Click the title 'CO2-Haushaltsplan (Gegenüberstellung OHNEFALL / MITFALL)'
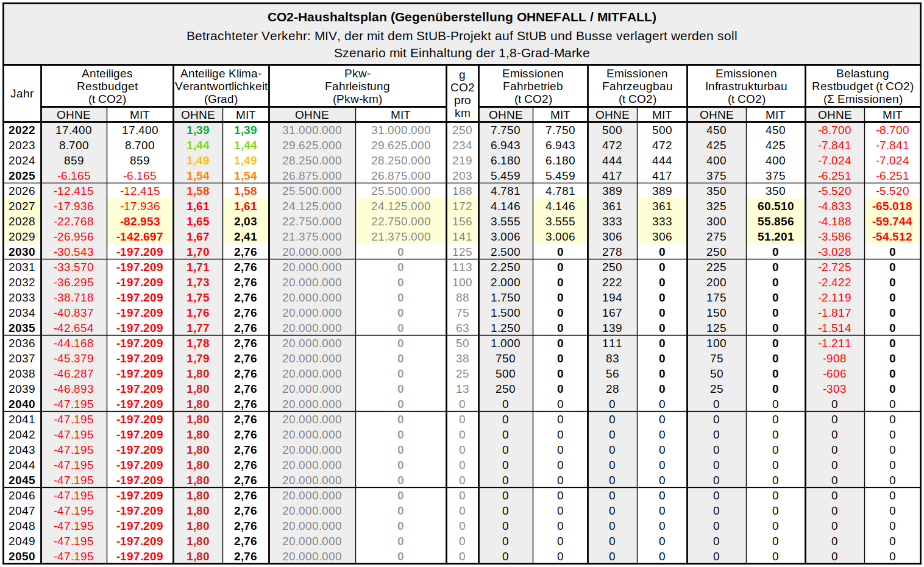 click(x=462, y=17)
